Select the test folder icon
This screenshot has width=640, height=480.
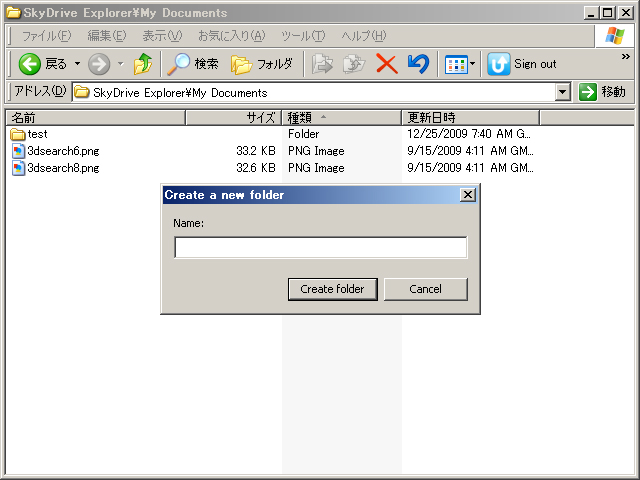(18, 134)
